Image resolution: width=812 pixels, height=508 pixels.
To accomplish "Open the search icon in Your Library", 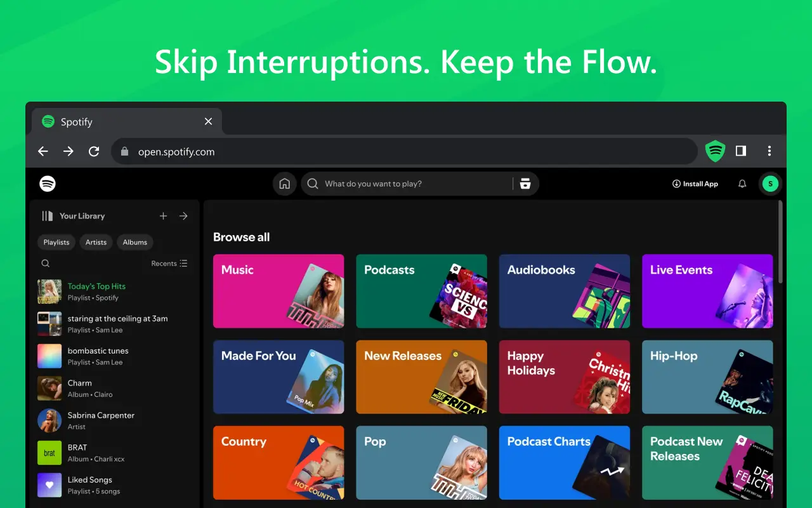I will (x=45, y=263).
